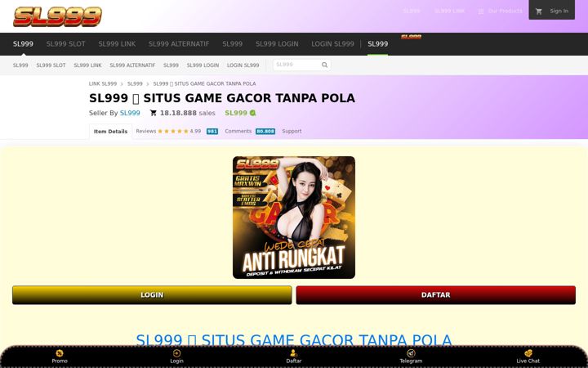The image size is (588, 368).
Task: Select SL999 ALTERNATIF in the dark navigation bar
Action: pyautogui.click(x=179, y=44)
